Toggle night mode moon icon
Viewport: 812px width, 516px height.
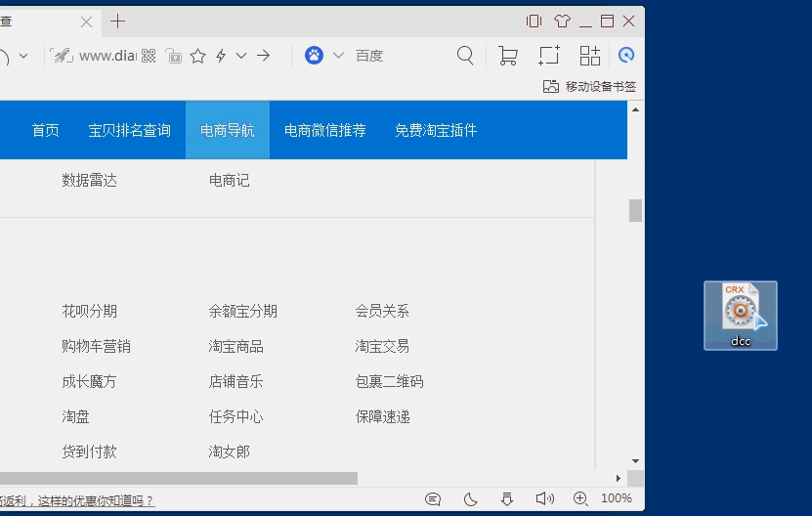[470, 499]
